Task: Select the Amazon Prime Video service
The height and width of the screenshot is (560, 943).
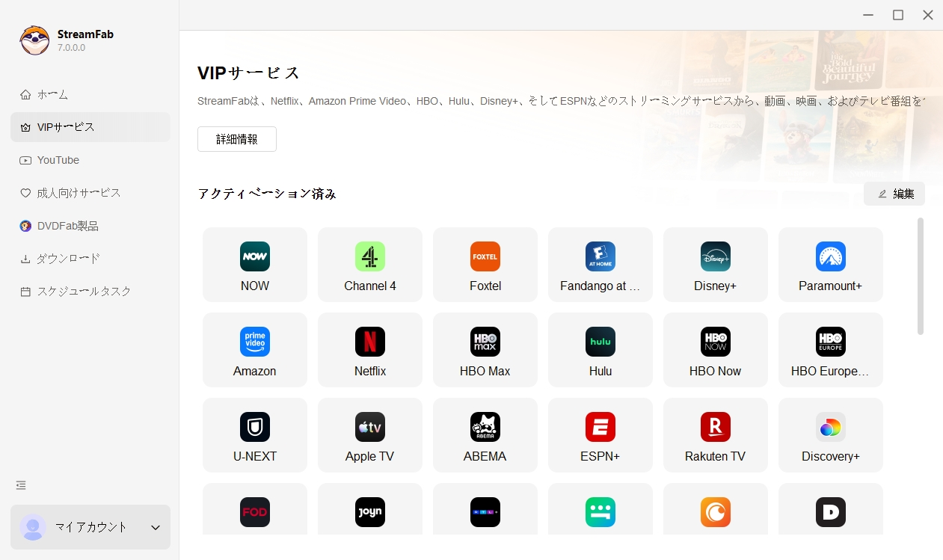Action: coord(254,350)
